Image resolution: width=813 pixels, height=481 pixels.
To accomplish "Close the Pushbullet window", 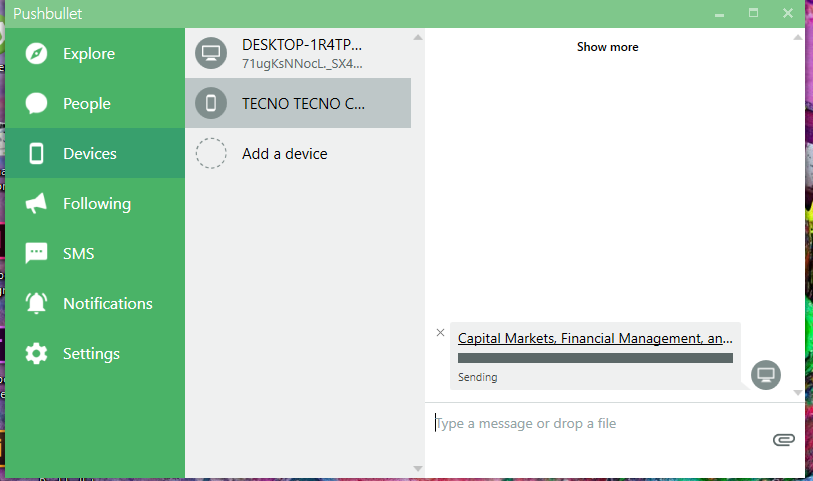I will [x=788, y=13].
